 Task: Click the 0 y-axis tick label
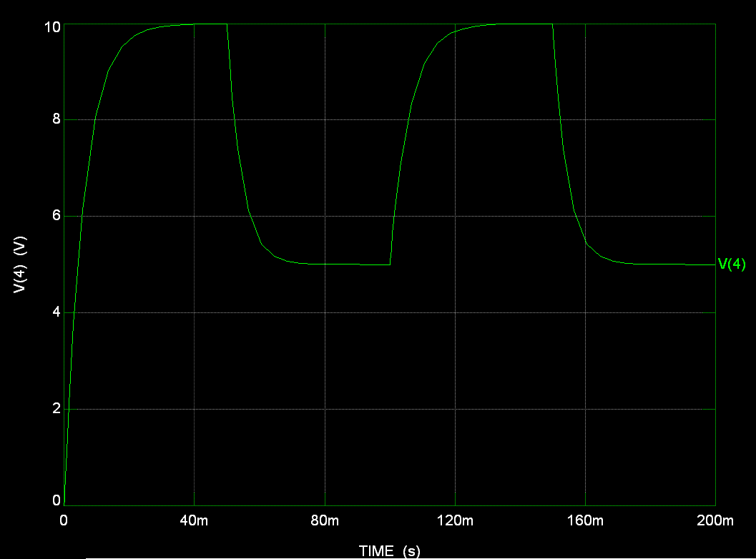(57, 500)
